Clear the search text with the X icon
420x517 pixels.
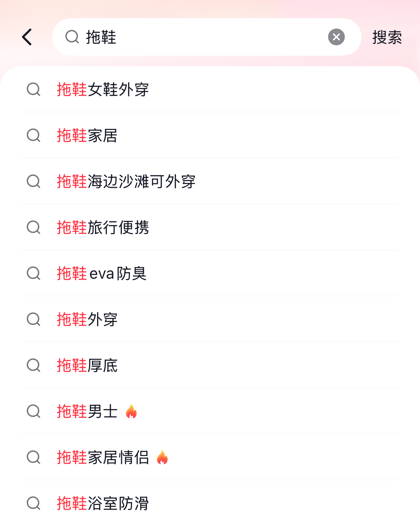coord(336,37)
